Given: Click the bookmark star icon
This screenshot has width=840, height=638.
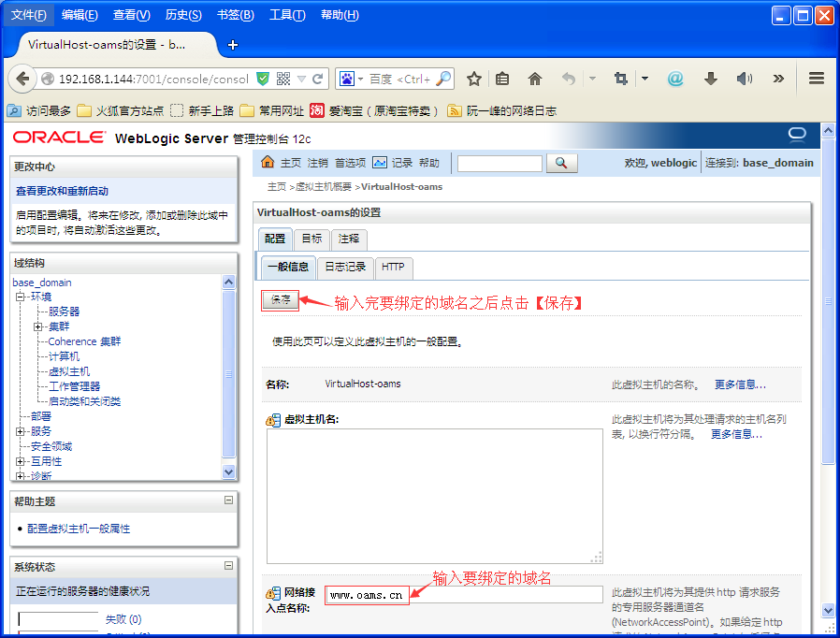Looking at the screenshot, I should 473,80.
